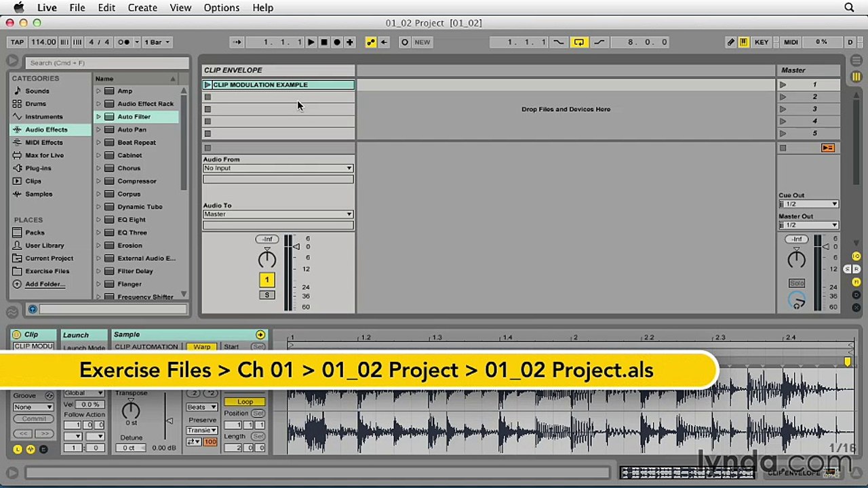868x488 pixels.
Task: Toggle the Follow button in transport
Action: (237, 42)
